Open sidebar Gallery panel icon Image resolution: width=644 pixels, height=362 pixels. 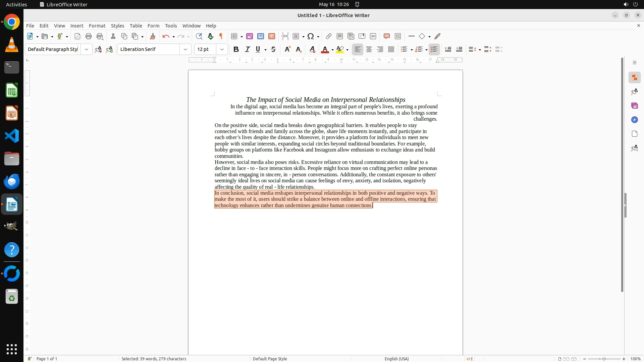(x=634, y=106)
